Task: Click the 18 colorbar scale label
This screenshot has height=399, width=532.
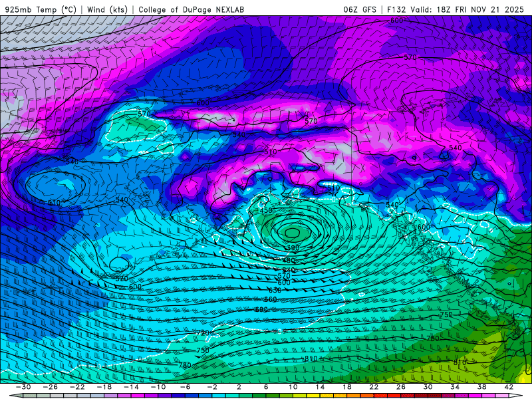Action: tap(346, 387)
